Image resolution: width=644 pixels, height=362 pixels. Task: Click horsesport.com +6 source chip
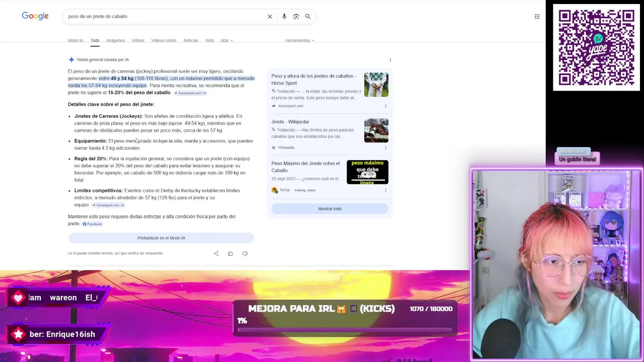coord(108,205)
